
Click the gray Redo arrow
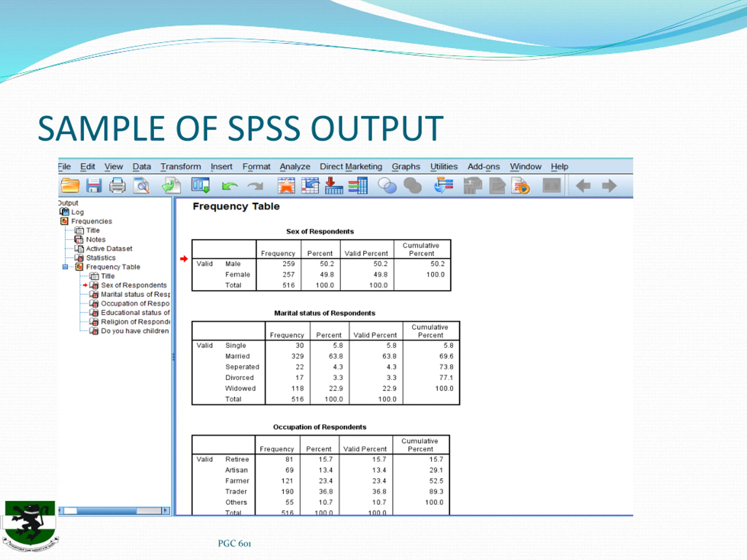pos(255,186)
